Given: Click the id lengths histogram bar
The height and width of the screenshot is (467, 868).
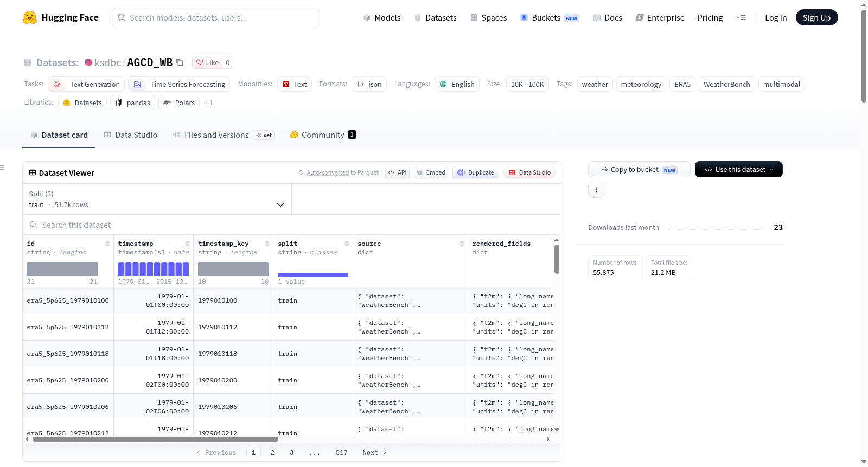Looking at the screenshot, I should 62,269.
